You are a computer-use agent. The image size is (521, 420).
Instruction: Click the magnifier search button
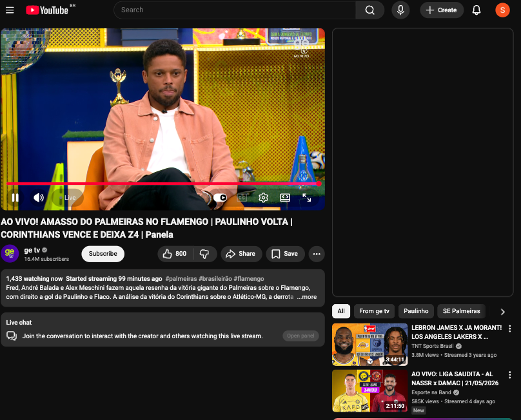(x=370, y=10)
